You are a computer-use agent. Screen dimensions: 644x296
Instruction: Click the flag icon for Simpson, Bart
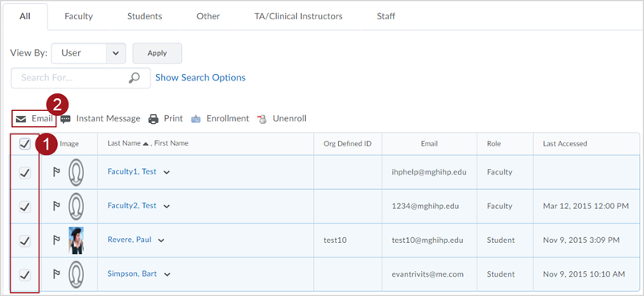56,273
